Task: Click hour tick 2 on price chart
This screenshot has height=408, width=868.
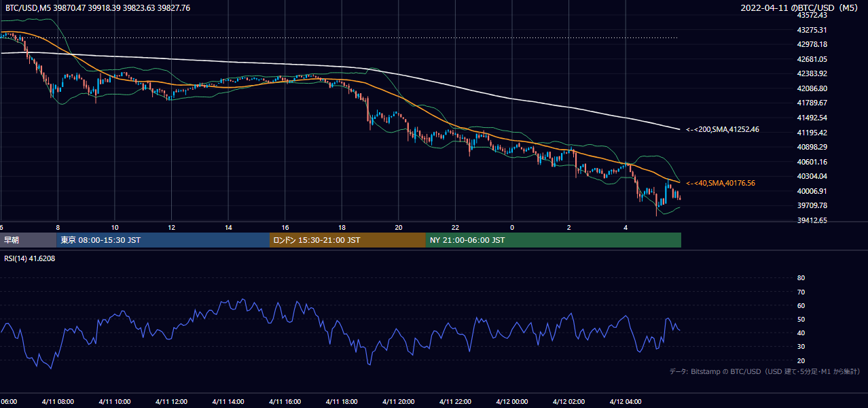Action: tap(568, 227)
